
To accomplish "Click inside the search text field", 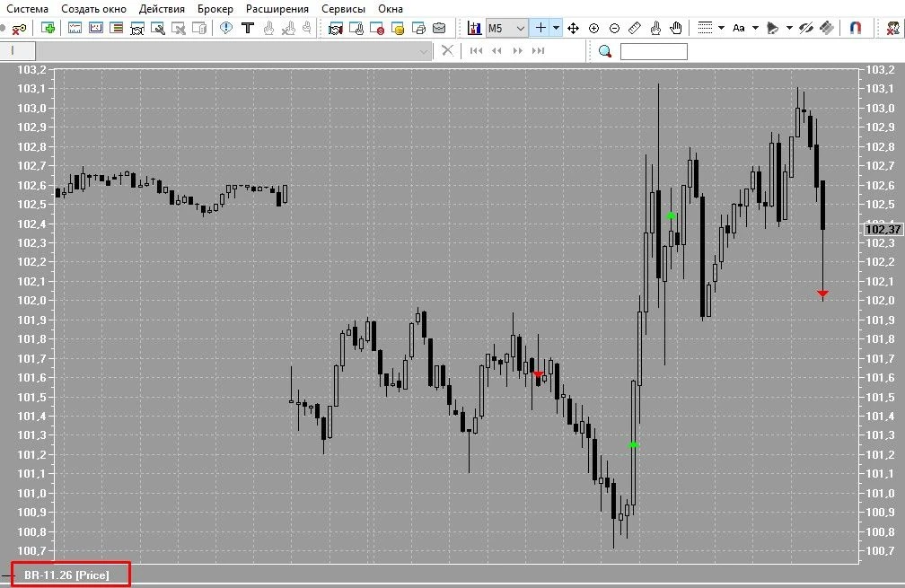I will click(x=654, y=51).
